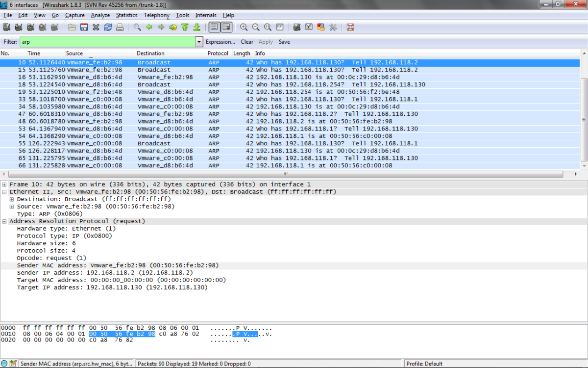588x368 pixels.
Task: Open expert info status bar circle
Action: pyautogui.click(x=4, y=364)
